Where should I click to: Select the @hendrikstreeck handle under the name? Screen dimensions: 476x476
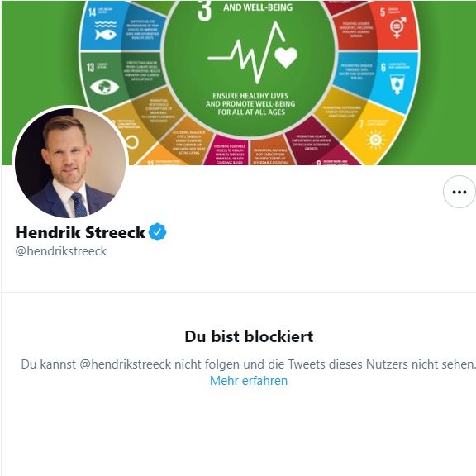click(x=60, y=251)
